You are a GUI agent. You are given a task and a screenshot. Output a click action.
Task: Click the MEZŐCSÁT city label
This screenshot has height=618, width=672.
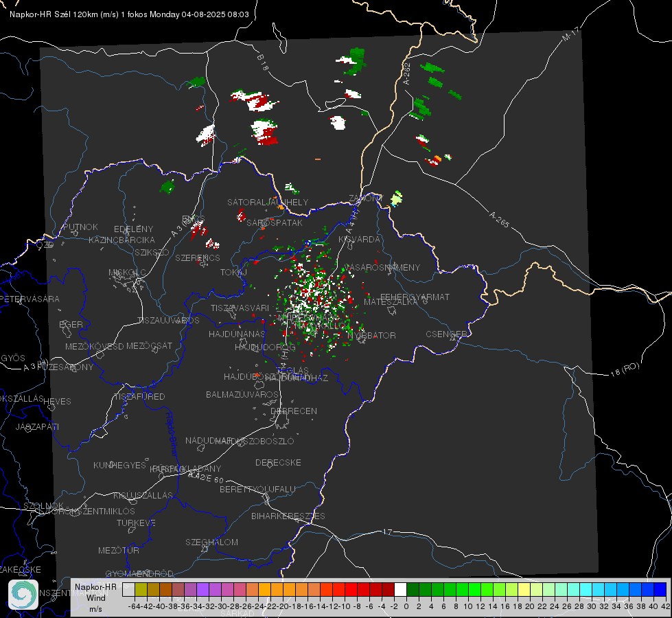pyautogui.click(x=149, y=345)
